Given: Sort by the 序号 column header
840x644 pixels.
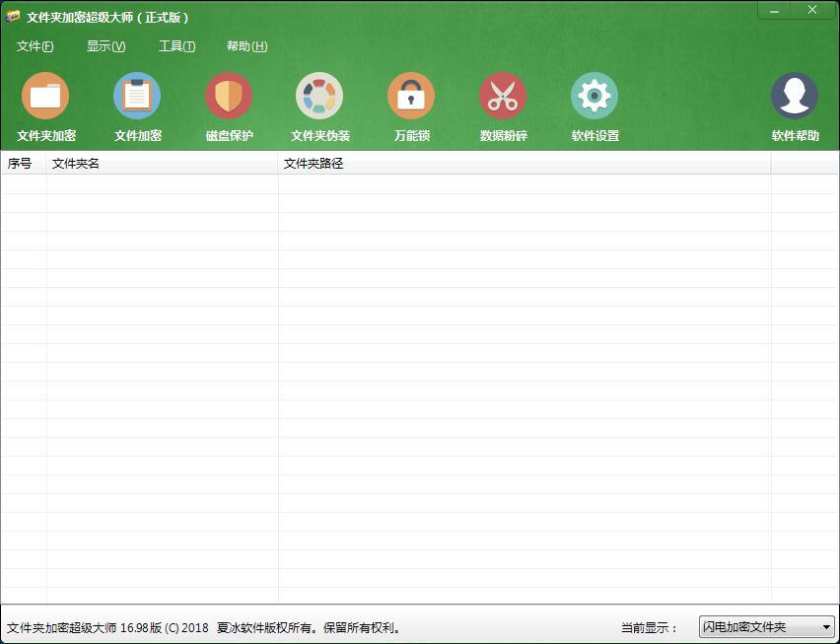Looking at the screenshot, I should [22, 163].
